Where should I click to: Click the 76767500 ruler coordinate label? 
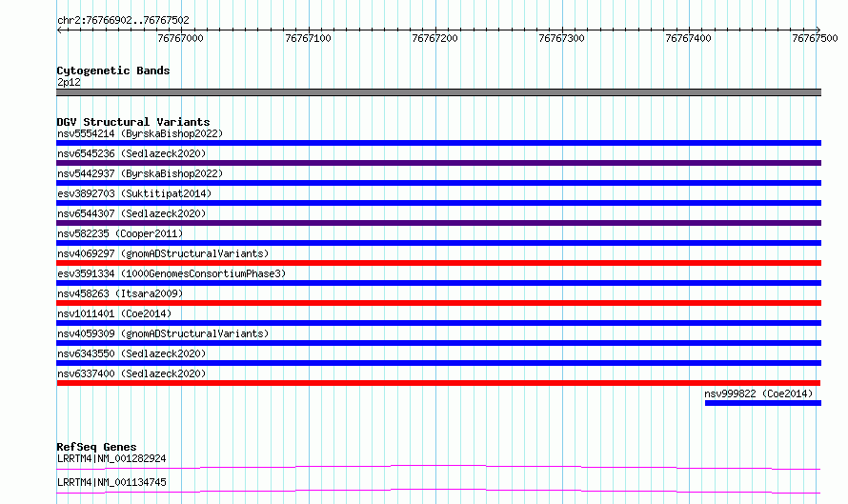pyautogui.click(x=815, y=38)
